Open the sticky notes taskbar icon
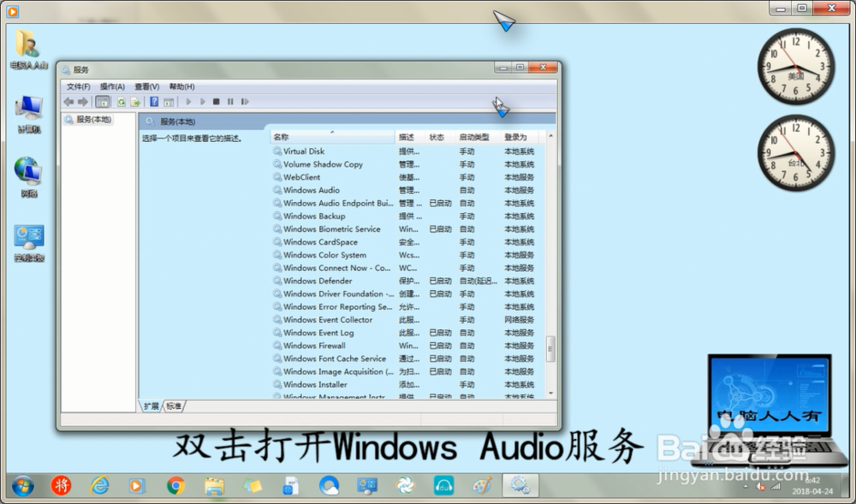This screenshot has height=504, width=856. point(253,485)
